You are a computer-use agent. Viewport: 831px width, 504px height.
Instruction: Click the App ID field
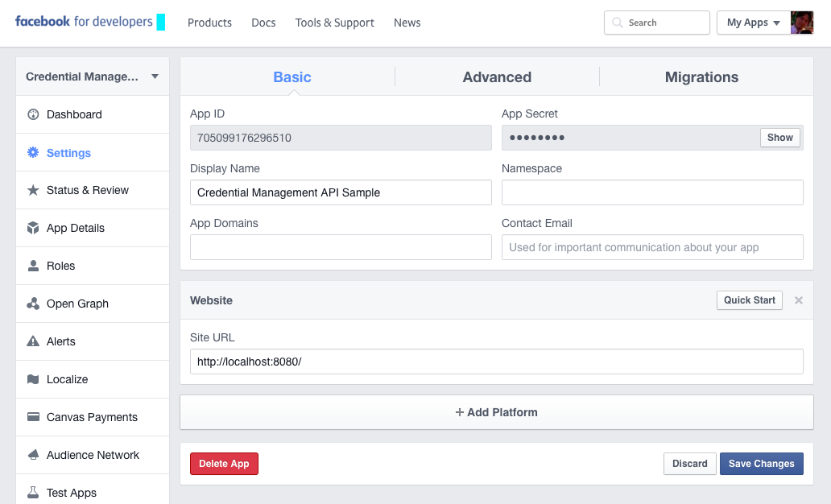(341, 138)
